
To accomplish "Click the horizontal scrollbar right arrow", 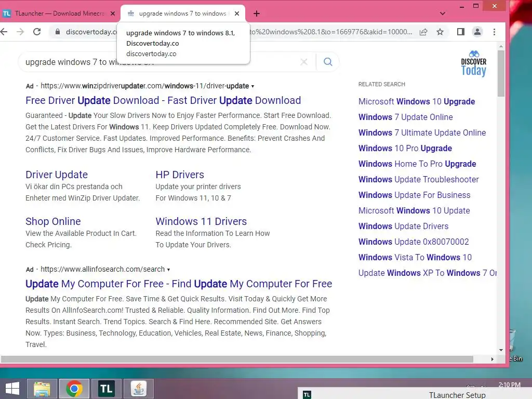I will point(493,359).
